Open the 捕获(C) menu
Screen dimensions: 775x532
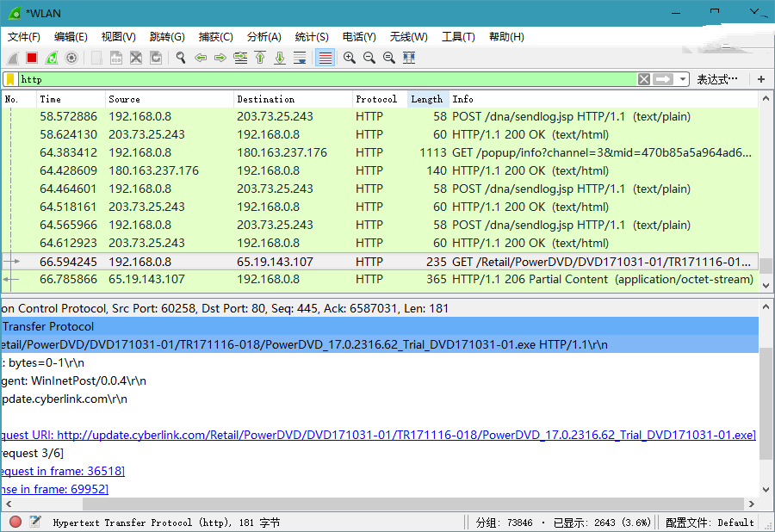[215, 37]
